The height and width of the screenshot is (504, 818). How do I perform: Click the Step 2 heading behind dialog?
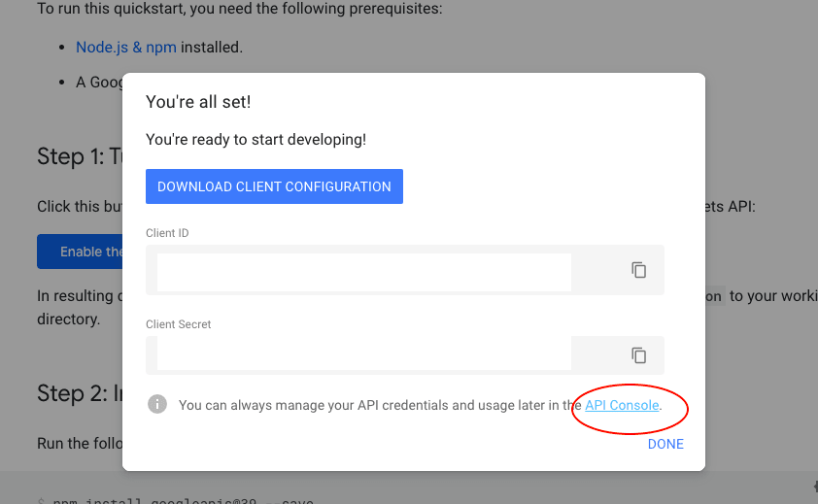click(80, 393)
